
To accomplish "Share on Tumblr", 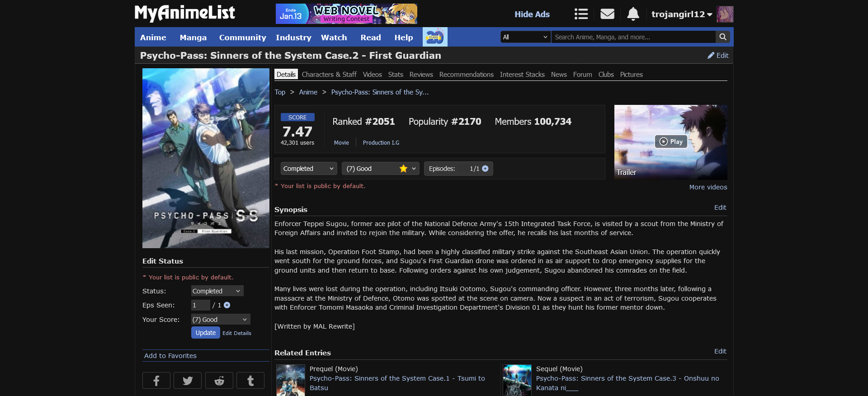I will [250, 381].
